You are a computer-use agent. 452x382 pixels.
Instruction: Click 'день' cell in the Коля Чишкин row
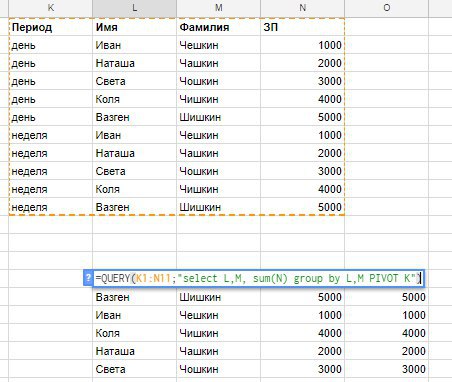51,99
